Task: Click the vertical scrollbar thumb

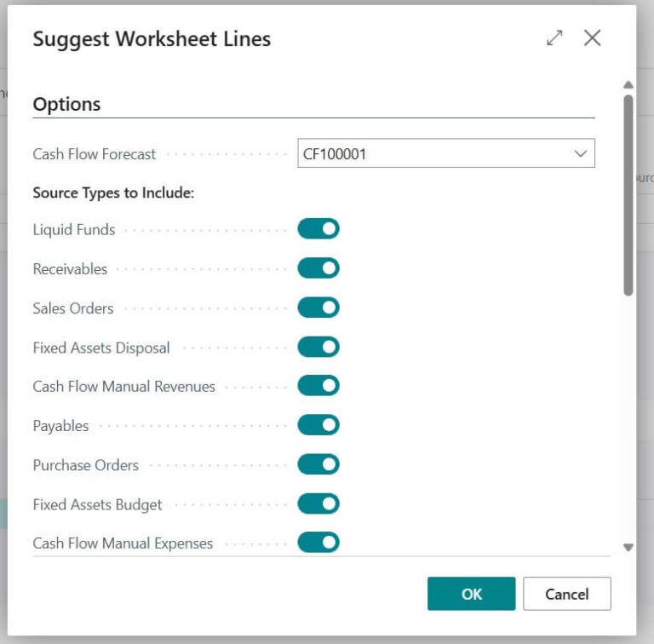Action: (x=628, y=194)
